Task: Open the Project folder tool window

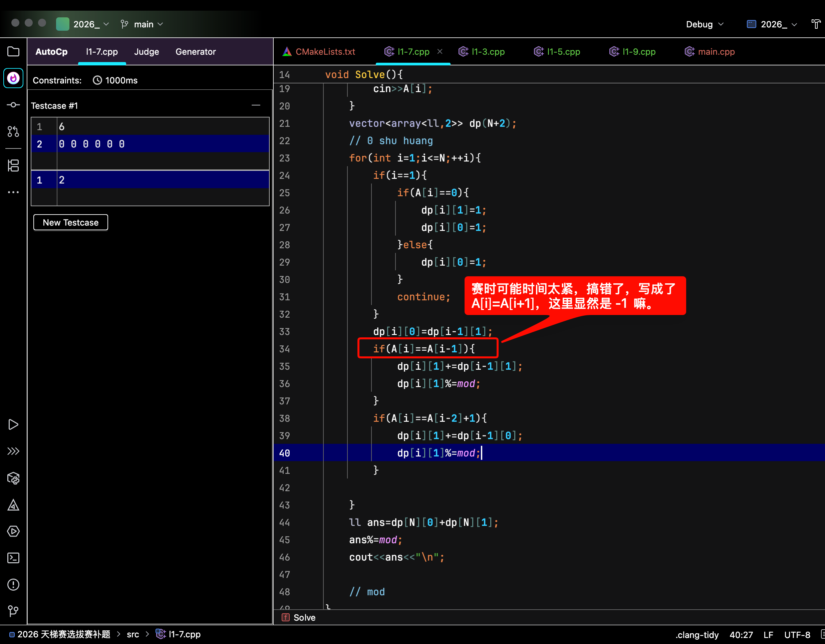Action: click(13, 51)
